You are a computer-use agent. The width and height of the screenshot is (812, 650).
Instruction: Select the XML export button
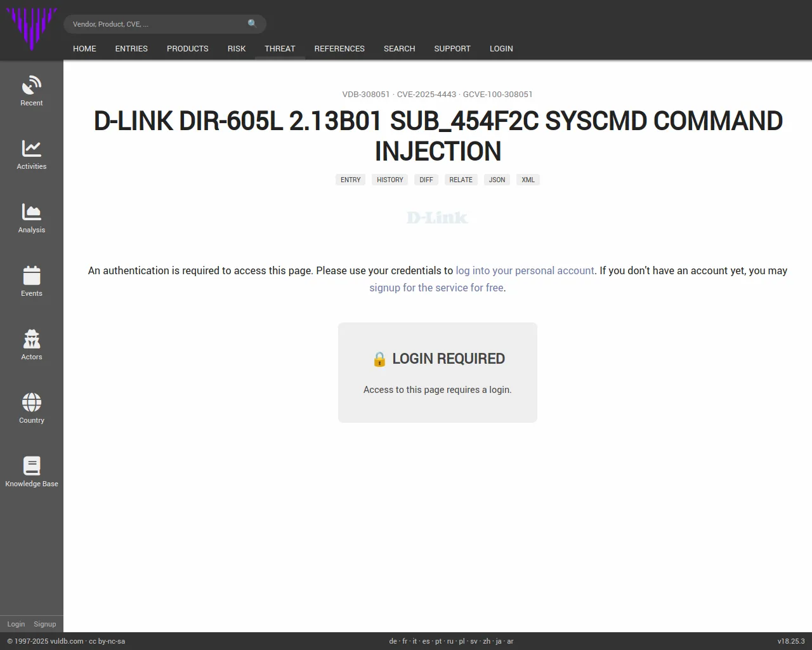coord(528,180)
